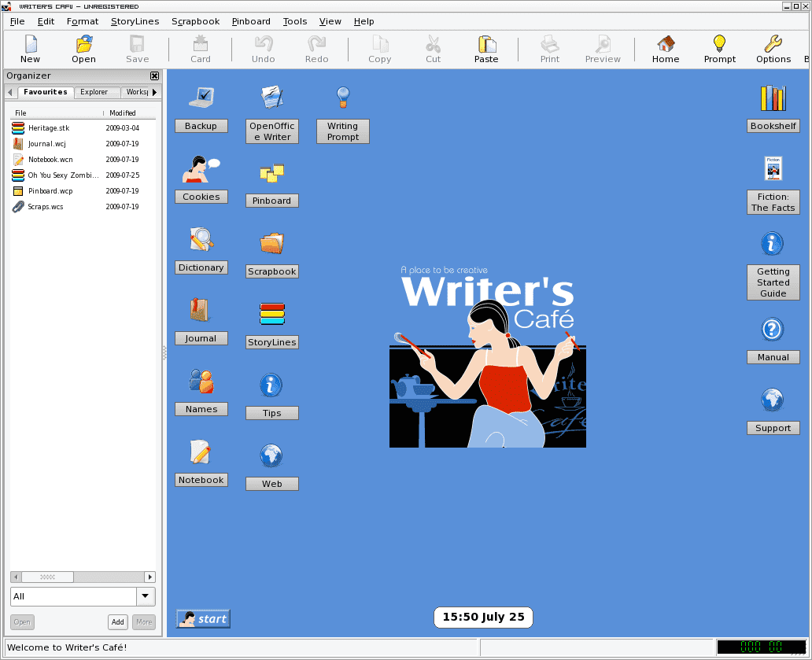Viewport: 812px width, 660px height.
Task: Select the Favourites tab in Organizer
Action: (46, 92)
